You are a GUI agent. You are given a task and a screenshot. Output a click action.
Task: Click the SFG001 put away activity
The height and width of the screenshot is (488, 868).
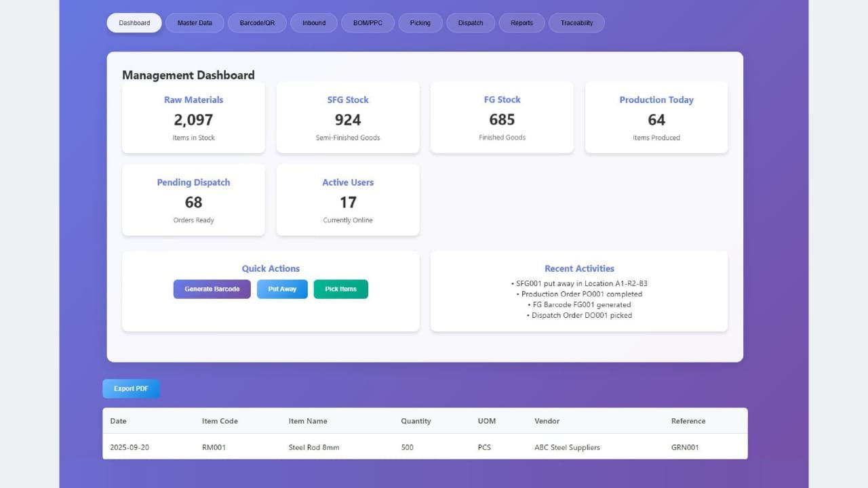[x=579, y=283]
